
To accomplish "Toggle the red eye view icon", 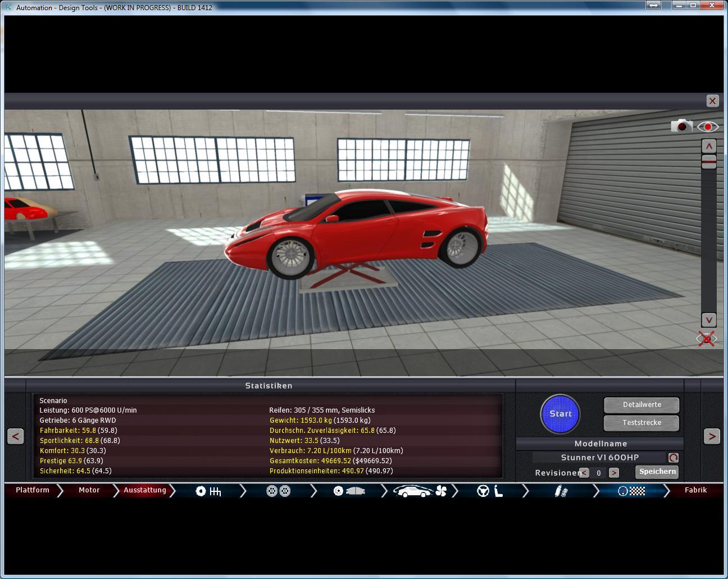I will [708, 126].
